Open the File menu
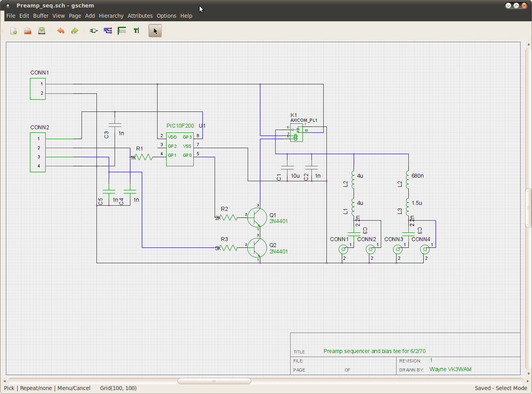Screen dimensions: 532x394 coord(11,16)
